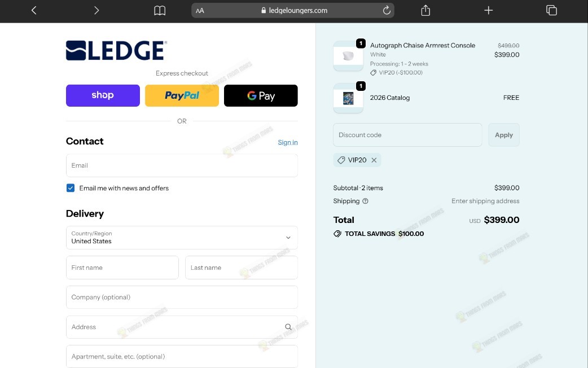Click the Discount code field

(407, 135)
